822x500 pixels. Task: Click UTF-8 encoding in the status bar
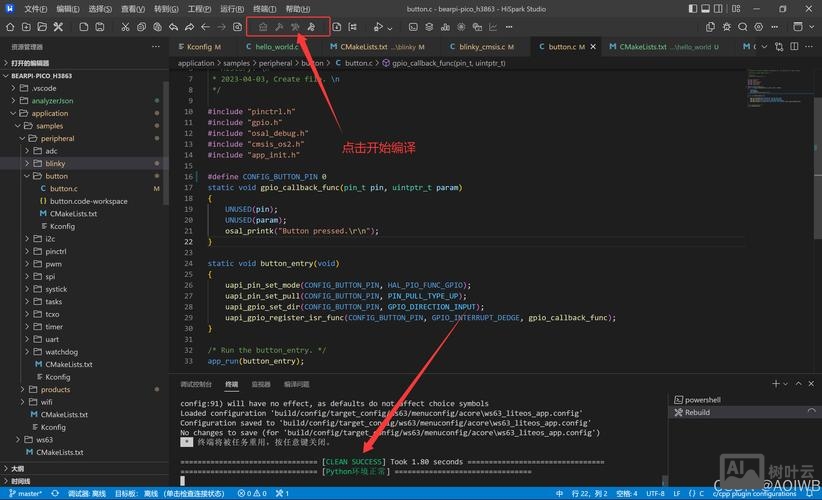(655, 493)
